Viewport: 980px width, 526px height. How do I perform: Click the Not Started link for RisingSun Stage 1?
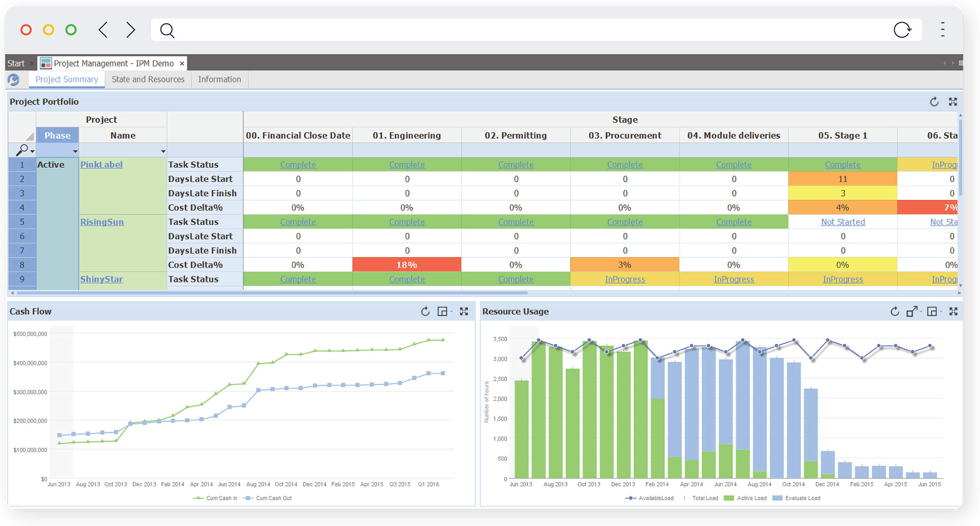(x=842, y=222)
